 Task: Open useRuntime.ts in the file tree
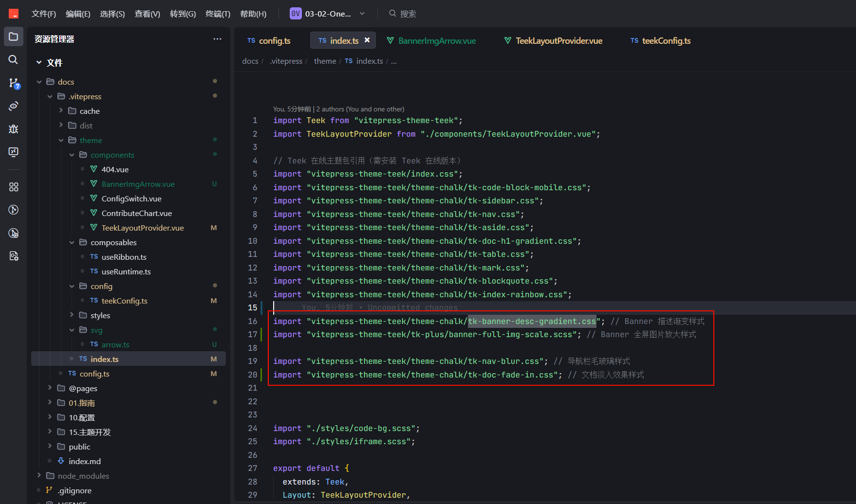[x=126, y=271]
